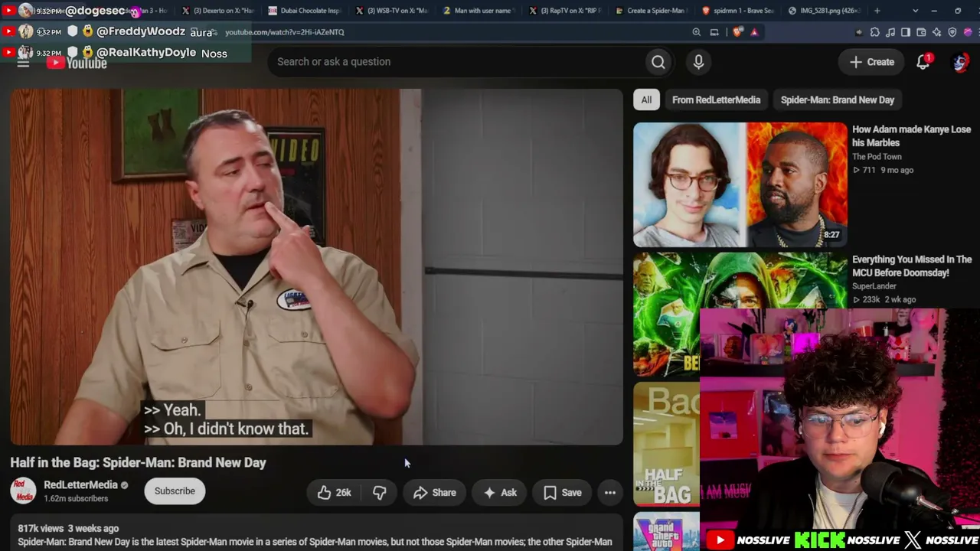Click the YouTube search magnifier button

click(x=658, y=62)
